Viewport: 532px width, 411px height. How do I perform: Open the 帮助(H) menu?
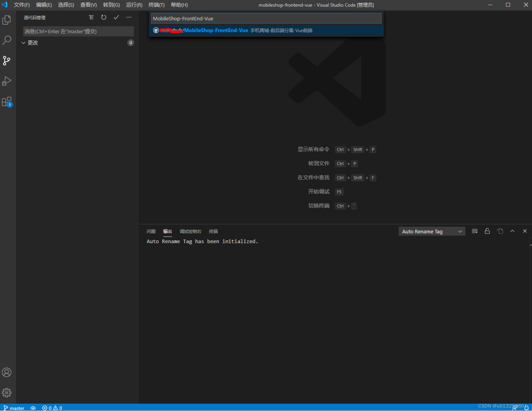point(179,5)
